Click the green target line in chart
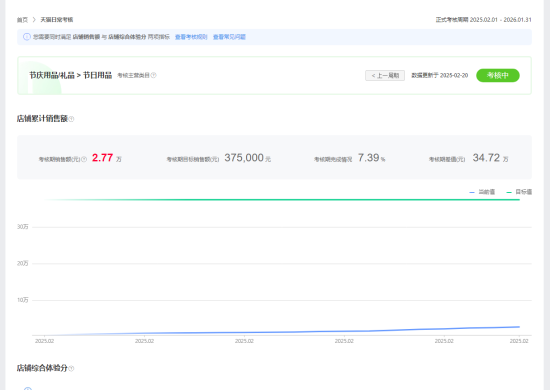 click(282, 200)
